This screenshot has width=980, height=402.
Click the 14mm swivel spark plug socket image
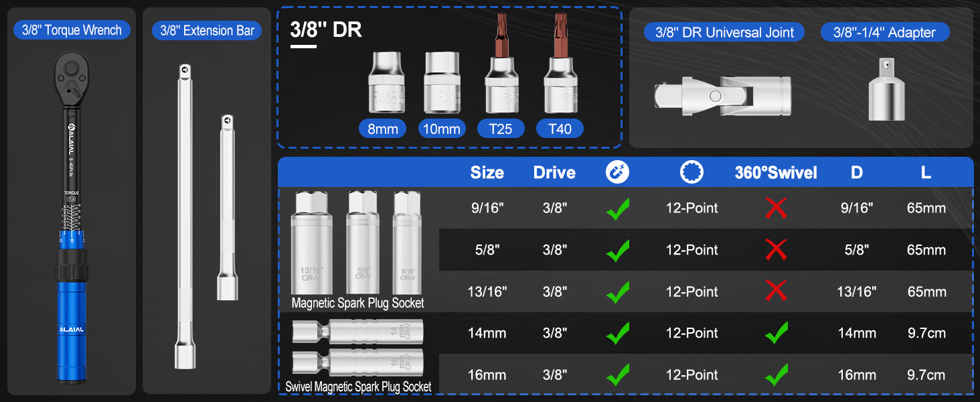358,331
